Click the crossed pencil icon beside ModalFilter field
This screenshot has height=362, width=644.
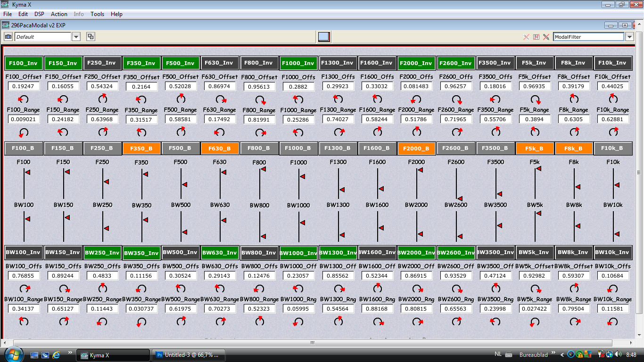[x=546, y=37]
